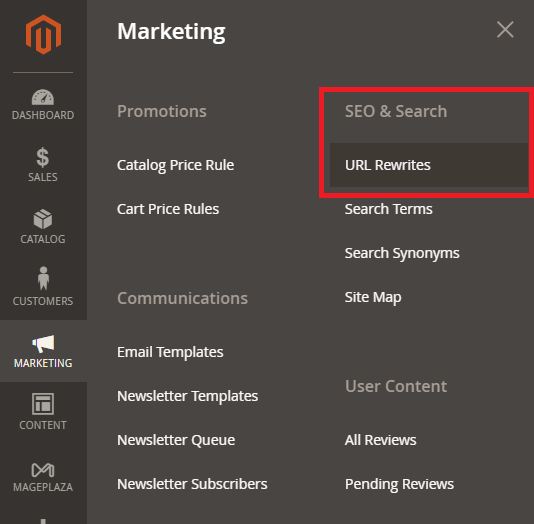Open Site Map
Viewport: 534px width, 524px height.
tap(373, 298)
